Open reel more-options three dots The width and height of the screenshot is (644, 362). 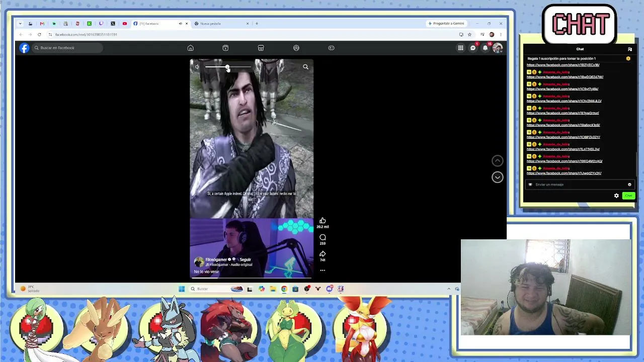click(x=323, y=270)
